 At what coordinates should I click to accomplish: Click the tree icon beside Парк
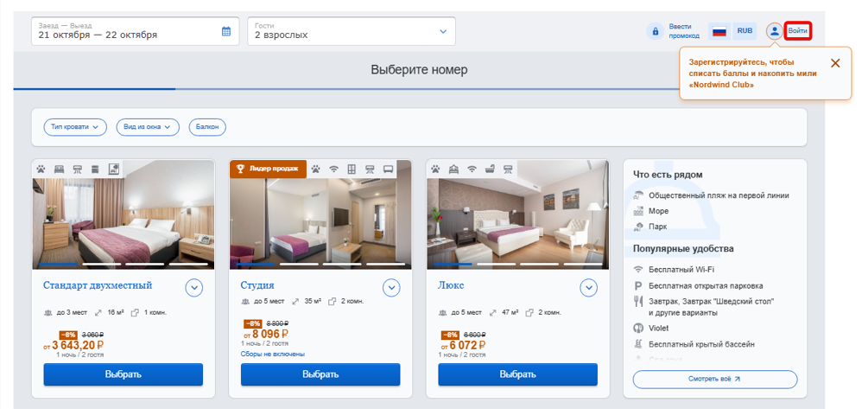tap(638, 227)
